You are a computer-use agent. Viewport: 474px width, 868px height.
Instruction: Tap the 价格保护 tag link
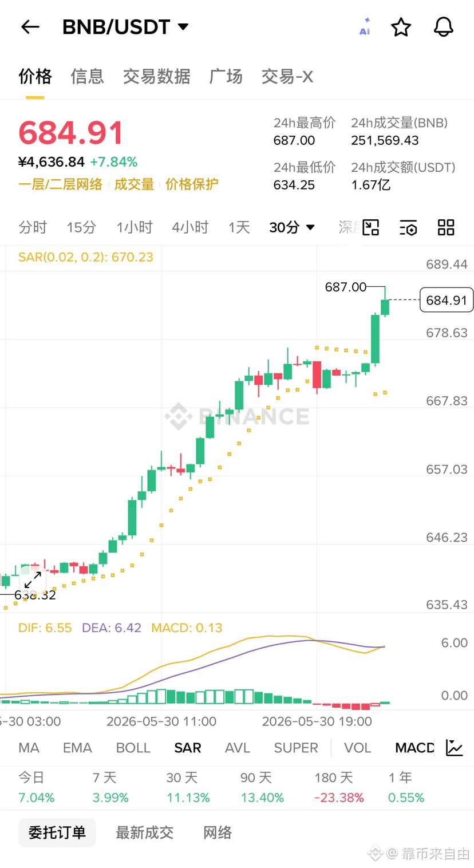[x=192, y=184]
